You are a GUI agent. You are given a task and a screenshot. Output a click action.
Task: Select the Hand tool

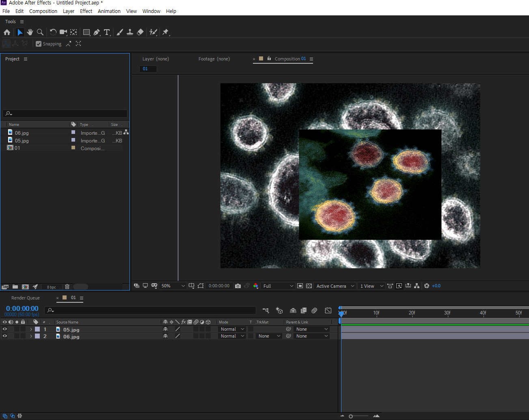(x=30, y=32)
